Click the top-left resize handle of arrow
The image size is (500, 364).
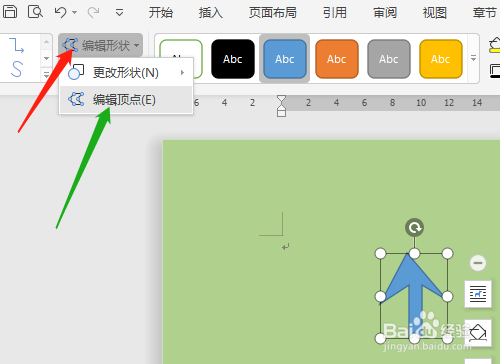pyautogui.click(x=380, y=253)
